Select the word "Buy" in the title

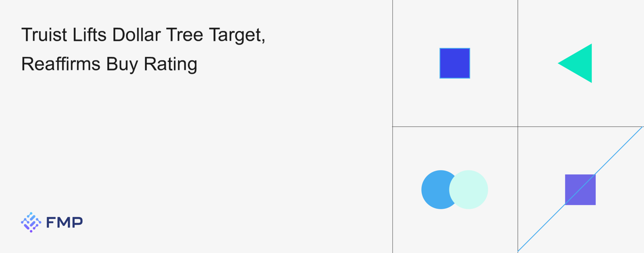coord(122,64)
